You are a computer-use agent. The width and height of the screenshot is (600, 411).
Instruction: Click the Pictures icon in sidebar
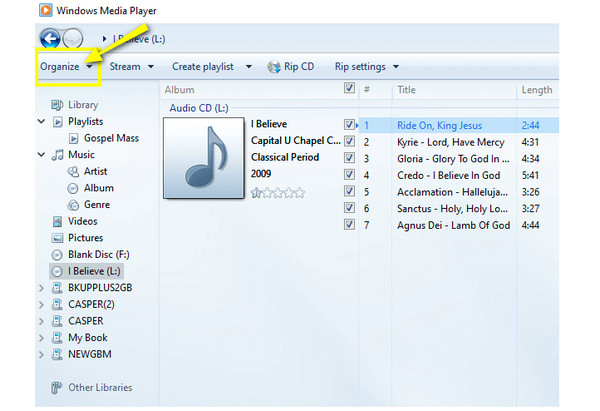pyautogui.click(x=57, y=238)
